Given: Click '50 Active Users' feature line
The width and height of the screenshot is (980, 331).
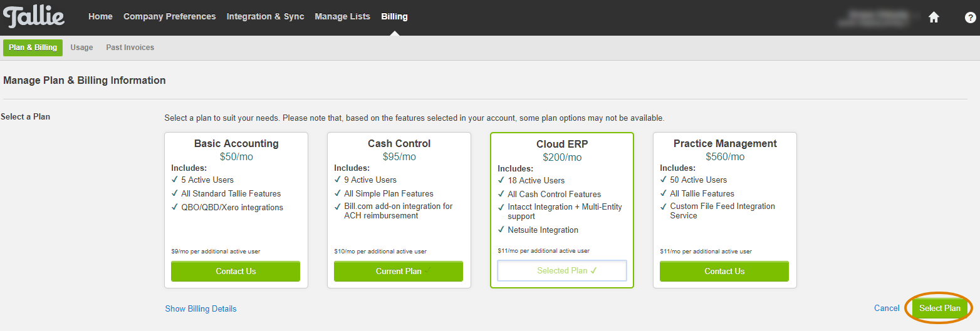Looking at the screenshot, I should coord(699,180).
